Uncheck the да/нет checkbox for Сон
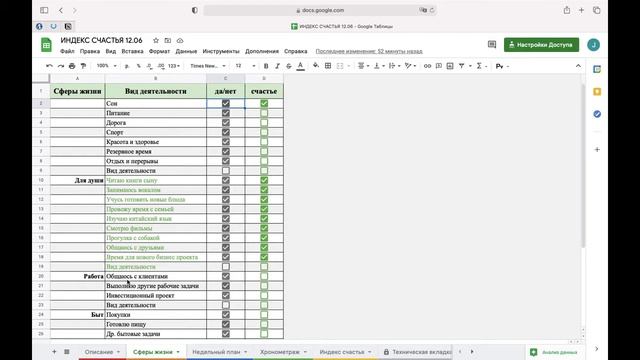This screenshot has width=640, height=360. coord(226,103)
